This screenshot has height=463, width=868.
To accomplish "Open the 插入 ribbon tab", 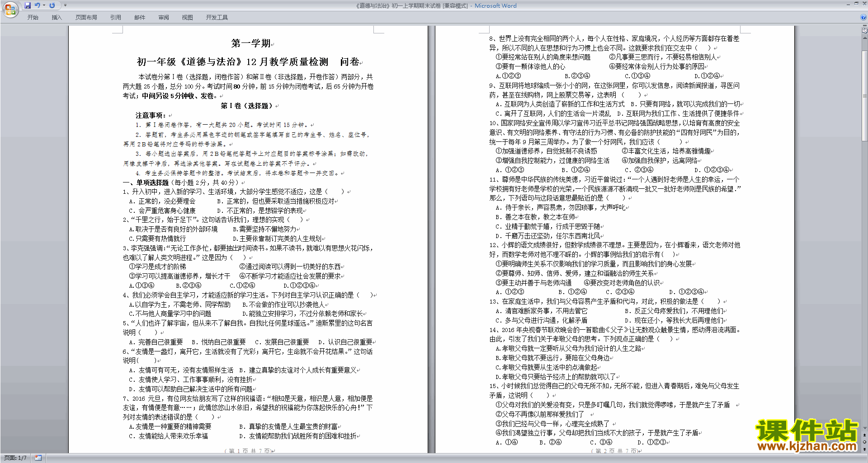I will tap(57, 18).
